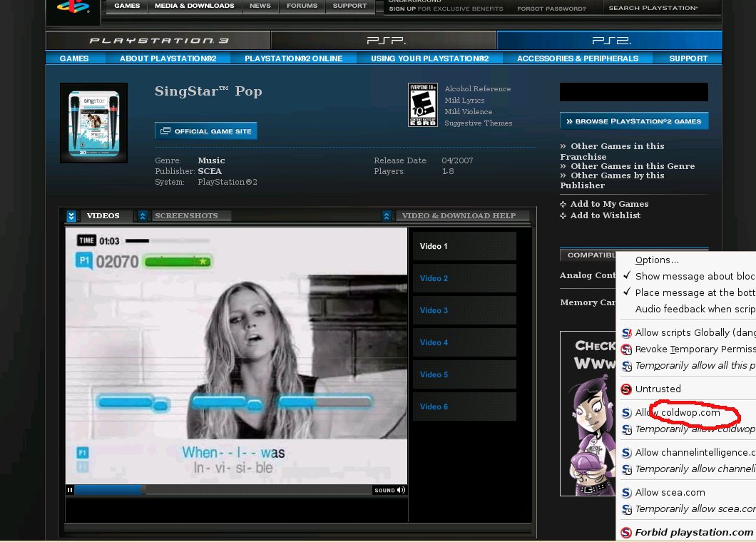This screenshot has height=542, width=756.
Task: Switch to the PSP tab
Action: point(384,41)
